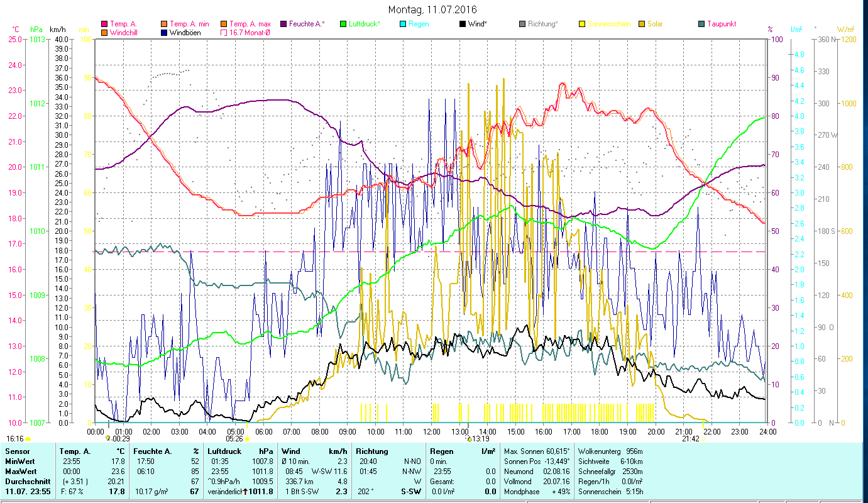
Task: Select the blue Windböen legend square
Action: pos(164,33)
